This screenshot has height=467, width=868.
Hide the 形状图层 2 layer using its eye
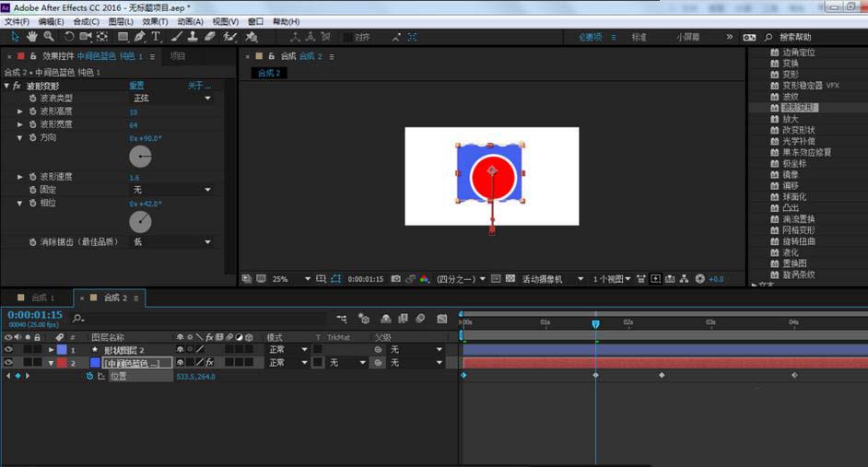click(x=9, y=350)
